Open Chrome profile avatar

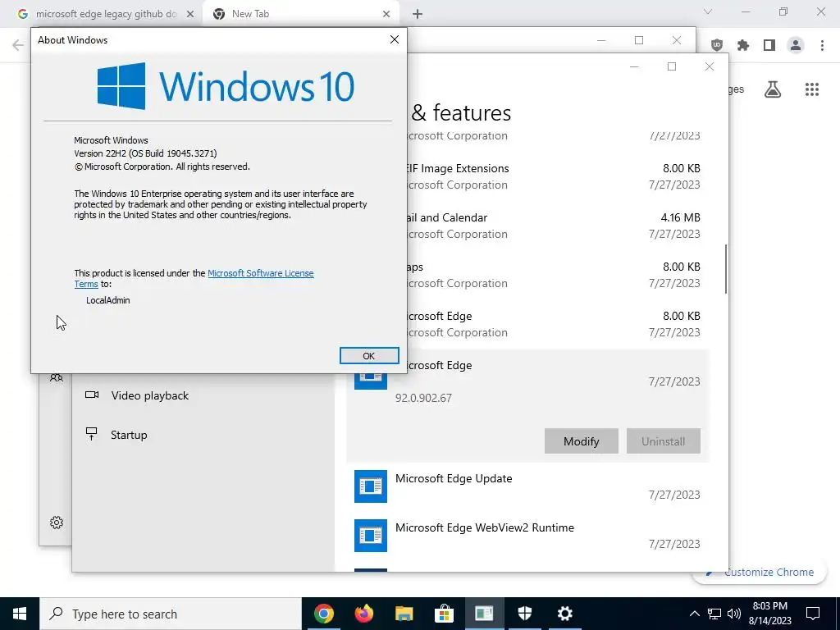point(796,45)
